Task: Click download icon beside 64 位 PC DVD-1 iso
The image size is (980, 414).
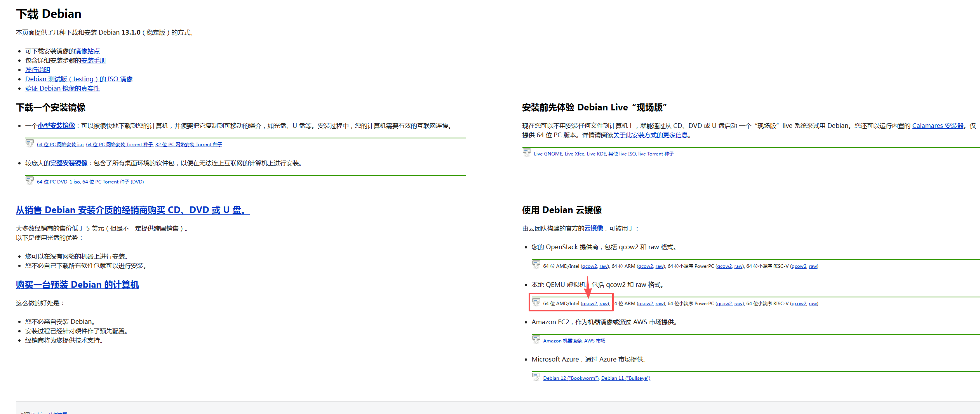Action: [x=30, y=181]
